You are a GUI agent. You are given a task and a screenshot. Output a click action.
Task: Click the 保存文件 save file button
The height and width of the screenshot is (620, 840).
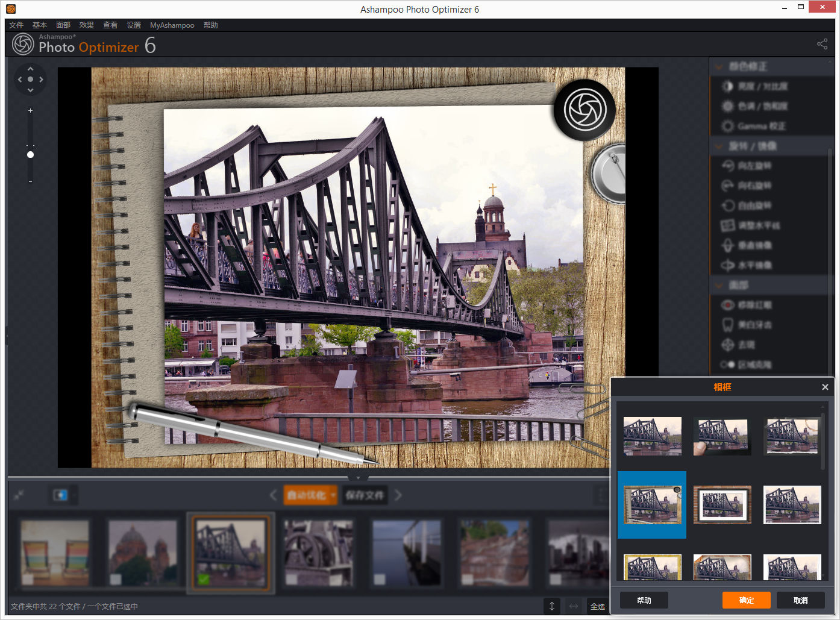(x=365, y=495)
